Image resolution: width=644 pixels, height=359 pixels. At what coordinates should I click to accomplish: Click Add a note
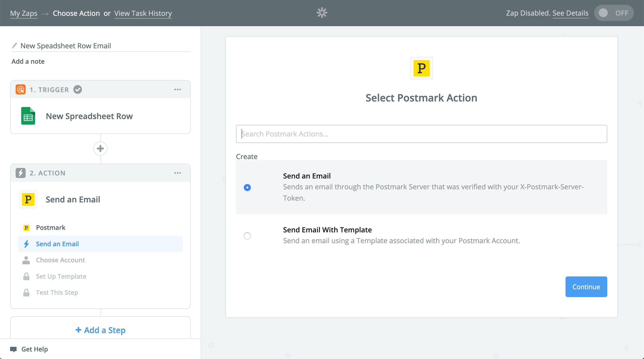[x=28, y=61]
